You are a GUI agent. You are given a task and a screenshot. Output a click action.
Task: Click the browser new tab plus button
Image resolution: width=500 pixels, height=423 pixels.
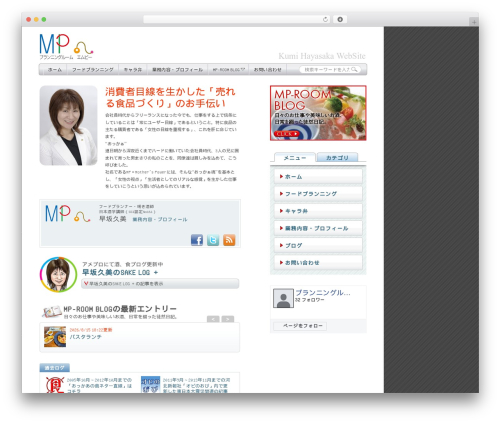(474, 22)
